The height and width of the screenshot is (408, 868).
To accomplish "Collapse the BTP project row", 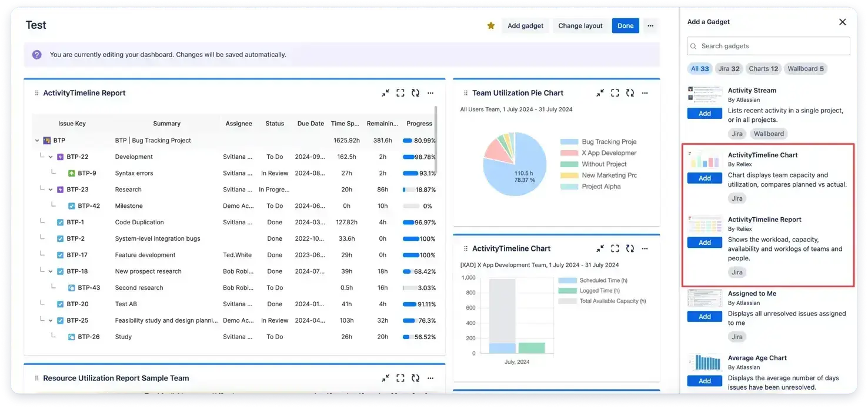I will click(x=37, y=140).
